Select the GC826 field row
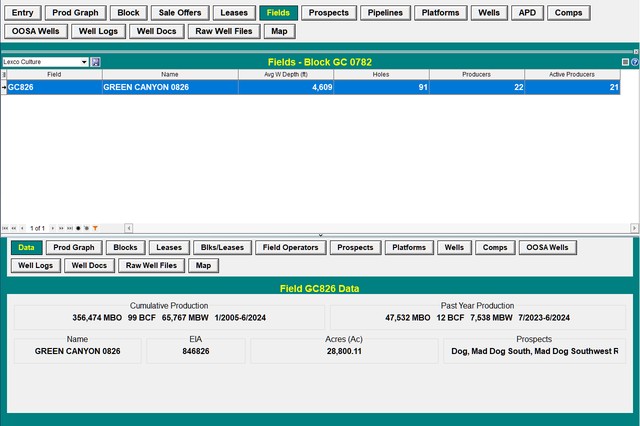This screenshot has height=426, width=640. [x=52, y=87]
